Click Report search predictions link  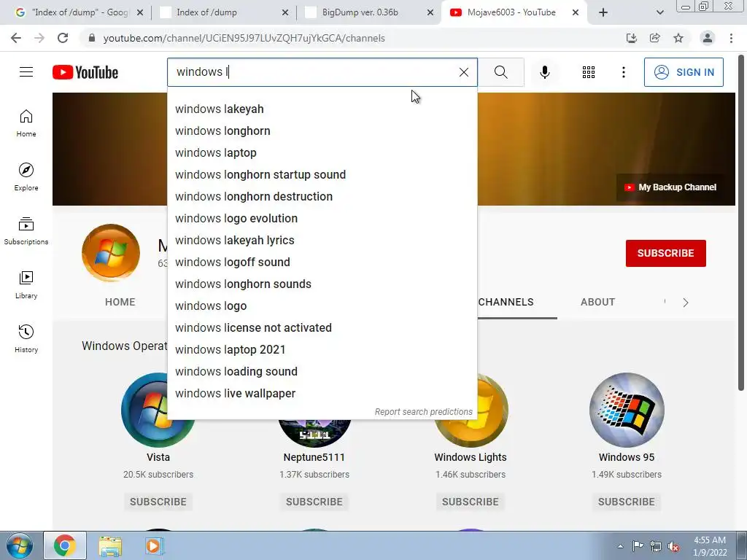click(424, 412)
